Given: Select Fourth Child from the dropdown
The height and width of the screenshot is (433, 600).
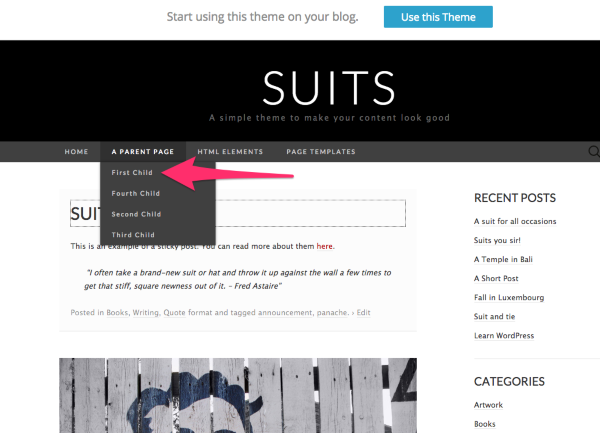Looking at the screenshot, I should (x=136, y=193).
